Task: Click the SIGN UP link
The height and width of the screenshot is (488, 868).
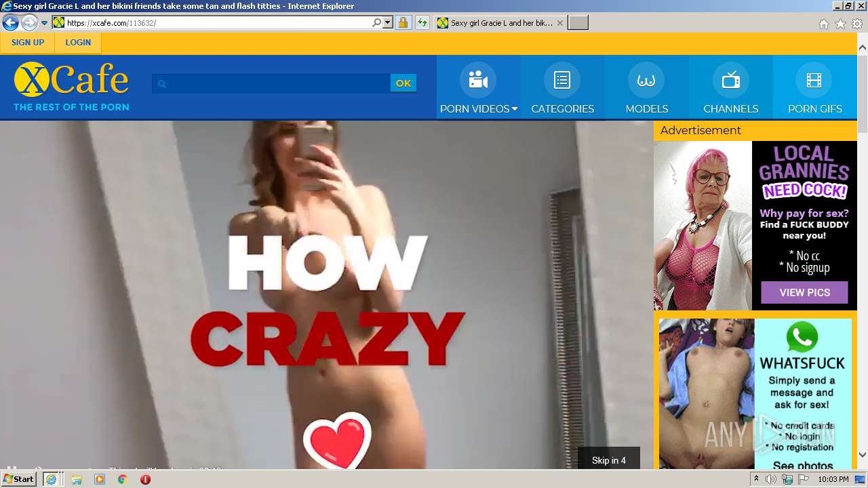Action: pyautogui.click(x=28, y=42)
